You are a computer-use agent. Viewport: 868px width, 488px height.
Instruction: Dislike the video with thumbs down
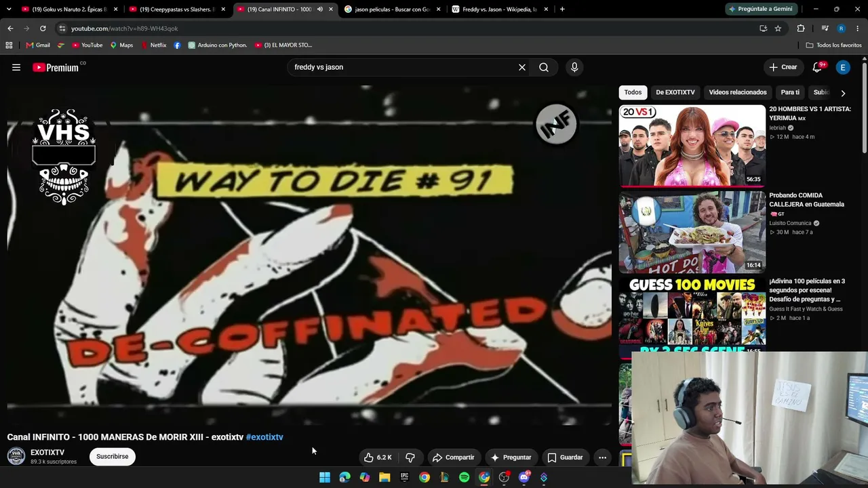[x=410, y=457]
